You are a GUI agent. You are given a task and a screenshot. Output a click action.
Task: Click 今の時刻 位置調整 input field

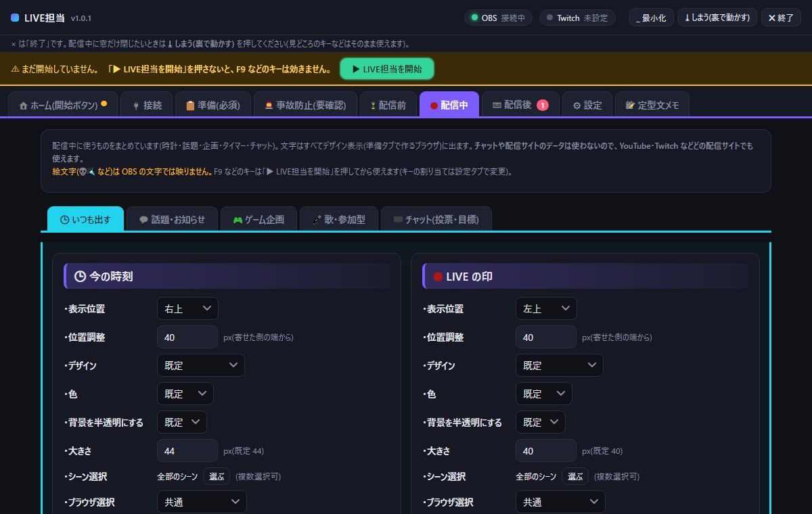187,337
